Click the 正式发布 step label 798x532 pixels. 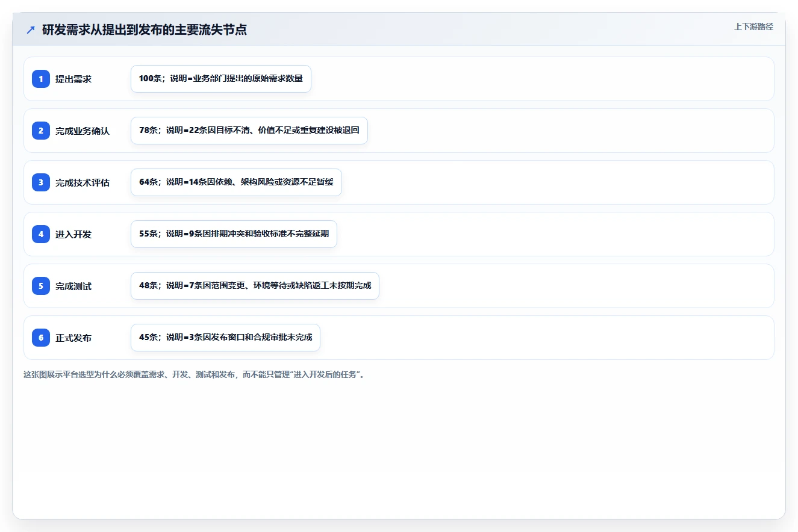click(73, 338)
